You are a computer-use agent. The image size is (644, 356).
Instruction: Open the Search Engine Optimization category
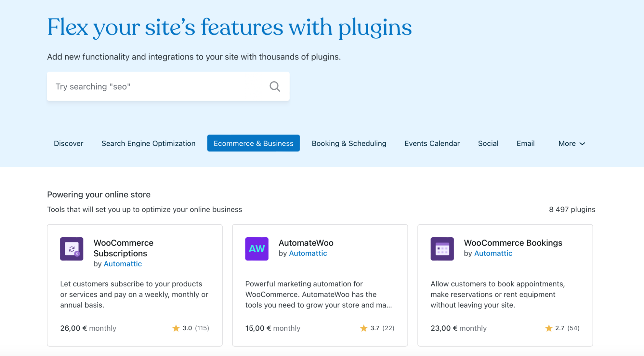coord(149,143)
